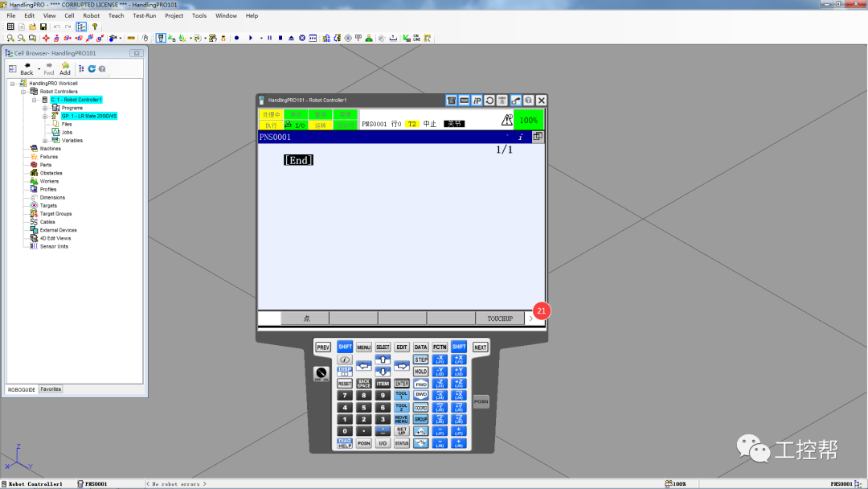Screen dimensions: 868x489
Task: Save the workcell with the floppy disk icon
Action: pyautogui.click(x=43, y=27)
